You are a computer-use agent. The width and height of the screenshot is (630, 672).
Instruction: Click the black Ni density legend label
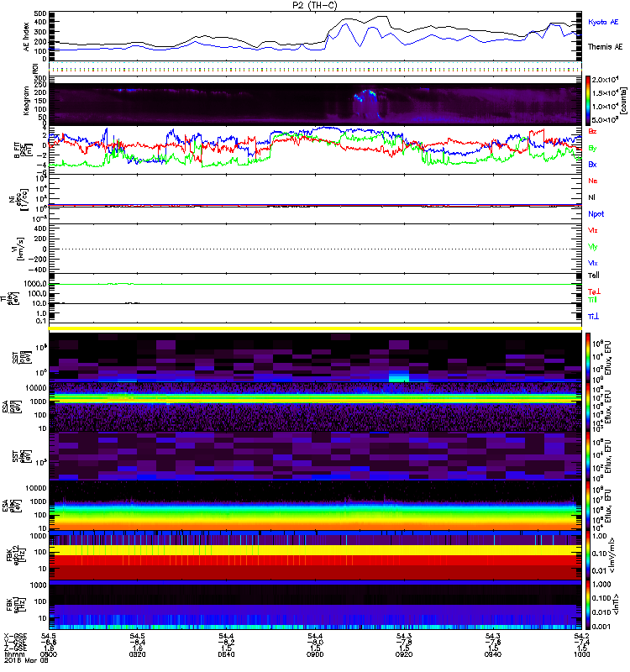point(591,197)
